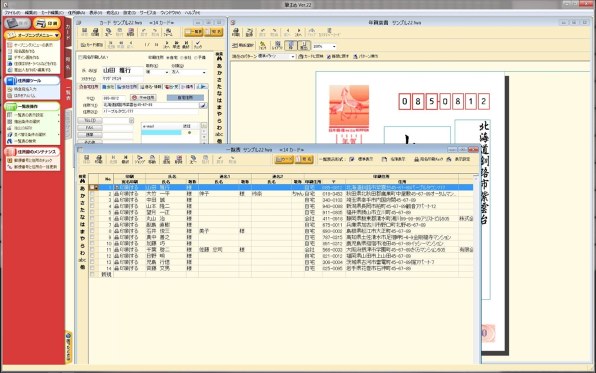This screenshot has width=596, height=373.
Task: Click the ジャンプ jump icon in list toolbar
Action: pyautogui.click(x=140, y=159)
